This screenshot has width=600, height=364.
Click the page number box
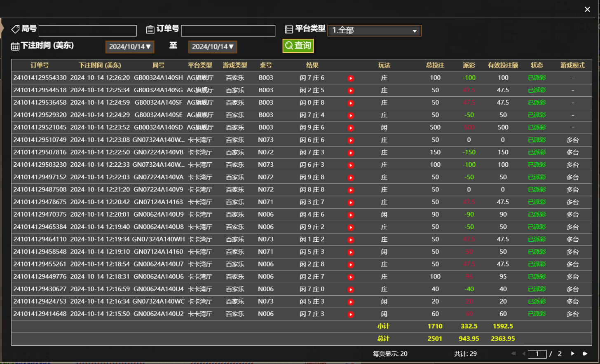537,354
